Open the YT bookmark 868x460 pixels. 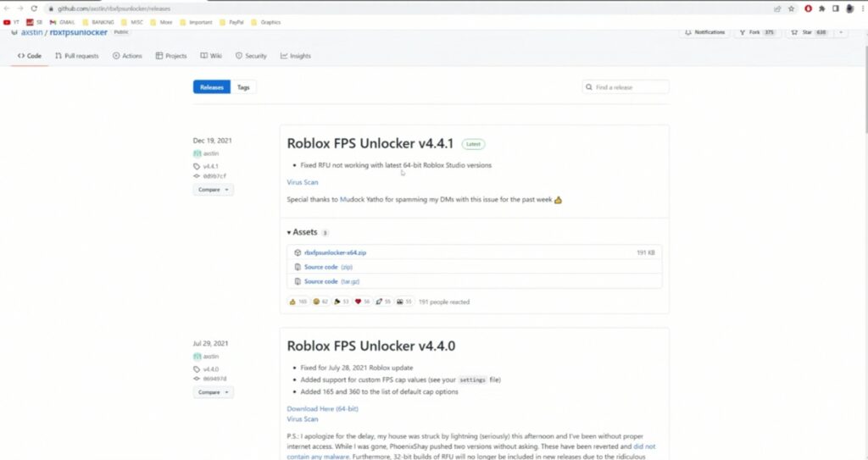(11, 23)
